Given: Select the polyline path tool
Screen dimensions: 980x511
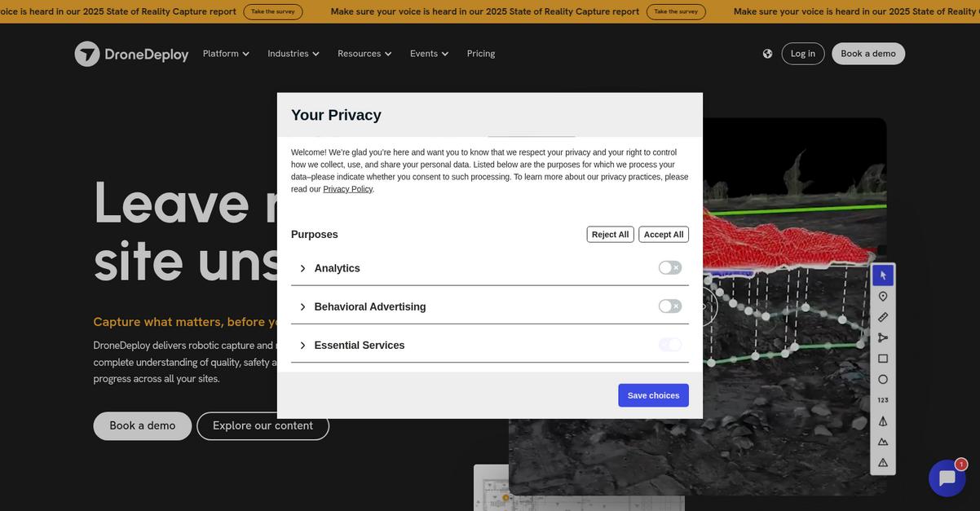Looking at the screenshot, I should click(883, 337).
